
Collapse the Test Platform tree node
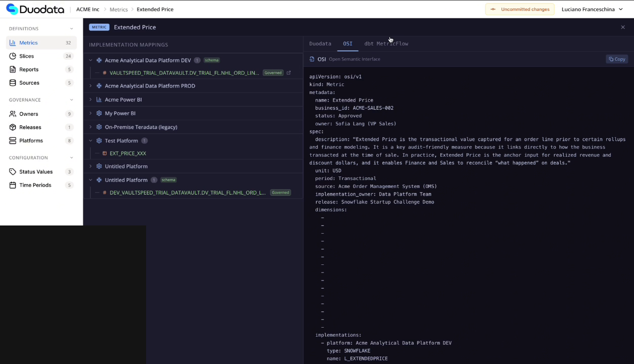(90, 141)
